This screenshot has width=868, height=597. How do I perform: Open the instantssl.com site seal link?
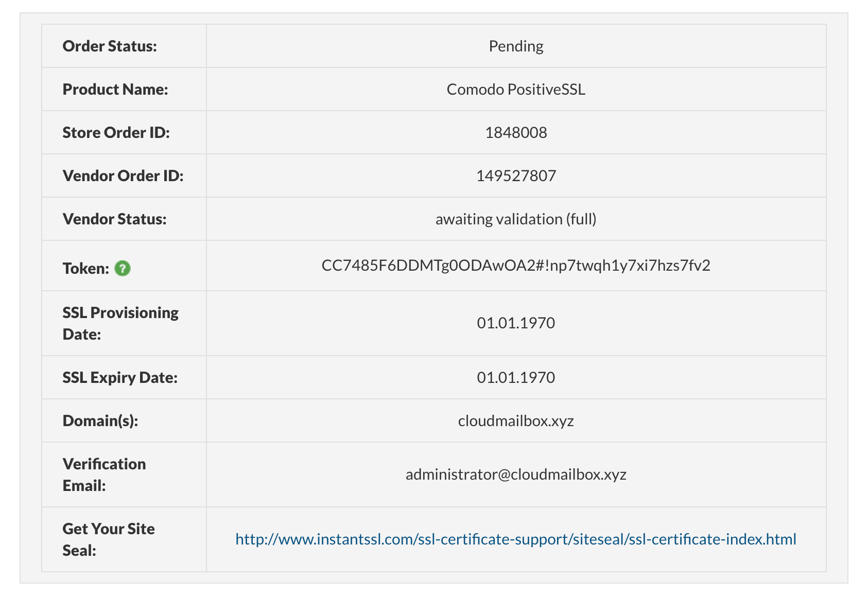pyautogui.click(x=516, y=539)
